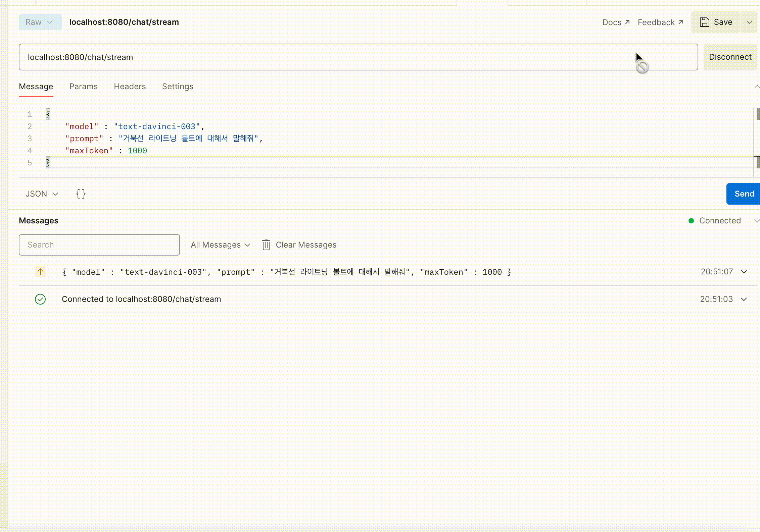Click the Save floppy disk icon
Viewport: 760px width, 532px height.
point(704,22)
